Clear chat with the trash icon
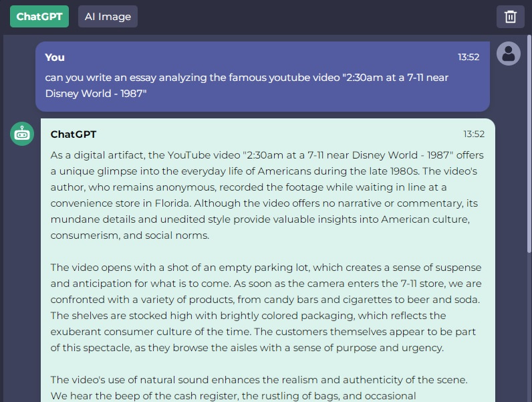The width and height of the screenshot is (532, 402). click(x=511, y=17)
